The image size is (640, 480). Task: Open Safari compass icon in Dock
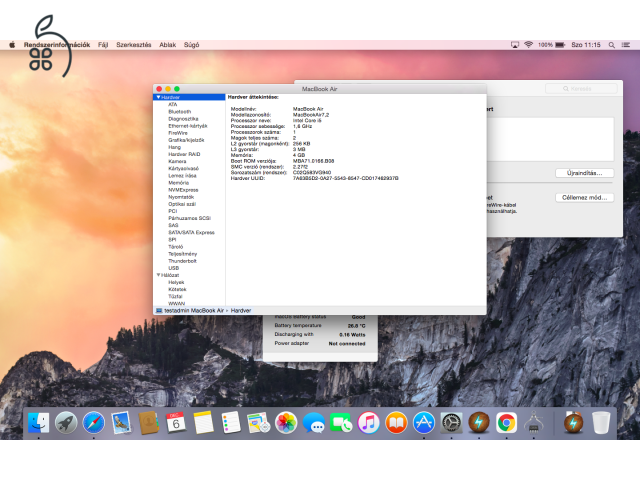(93, 422)
